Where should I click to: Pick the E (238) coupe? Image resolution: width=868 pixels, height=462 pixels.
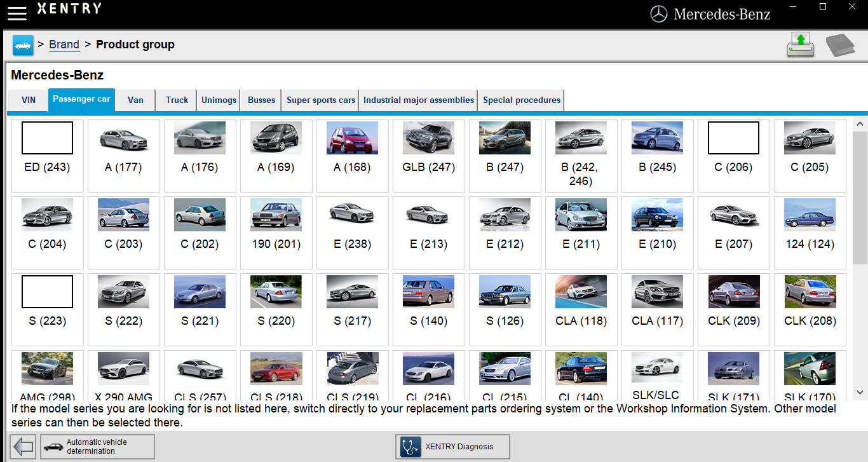(353, 233)
